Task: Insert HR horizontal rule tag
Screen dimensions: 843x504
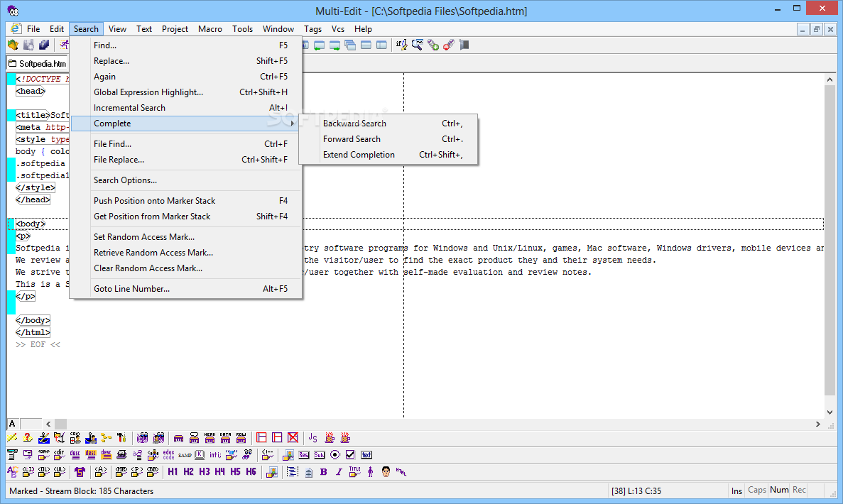Action: 121,471
